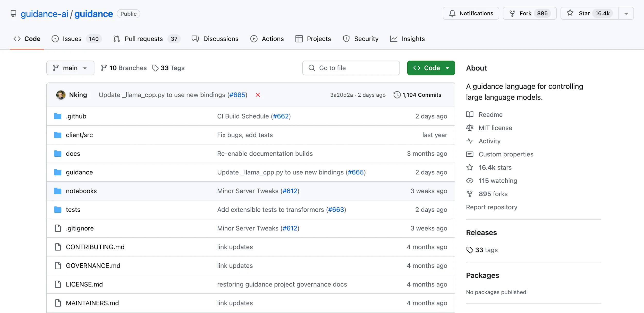Click the notebooks folder icon
Image resolution: width=644 pixels, height=313 pixels.
point(58,191)
